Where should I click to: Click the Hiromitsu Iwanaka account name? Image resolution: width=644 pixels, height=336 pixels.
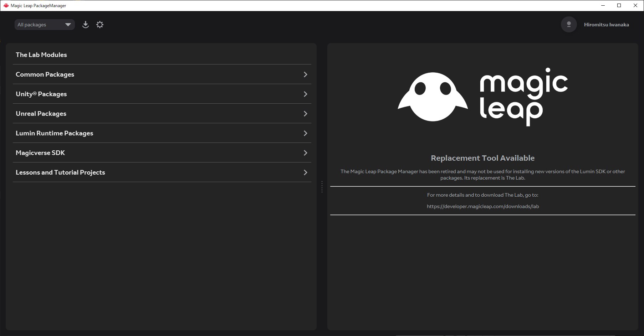coord(606,25)
